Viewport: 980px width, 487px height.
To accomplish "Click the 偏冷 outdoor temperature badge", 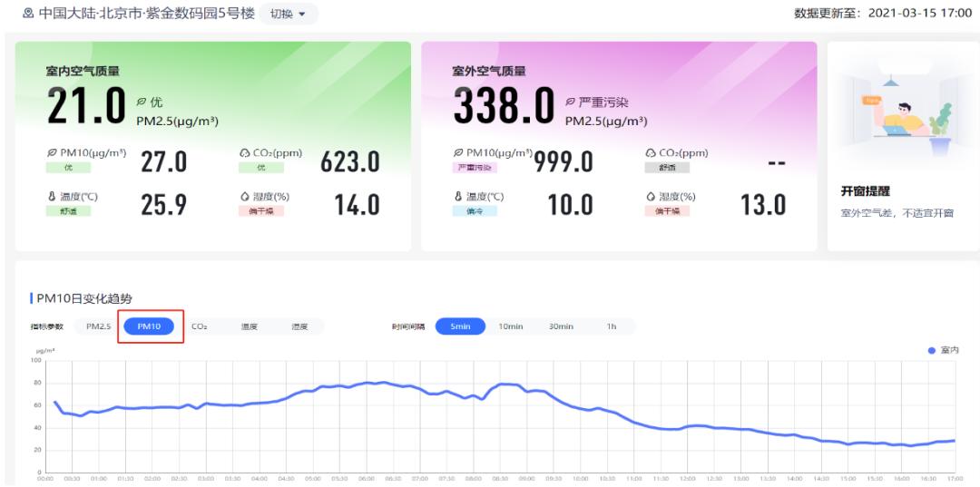I will tap(475, 211).
